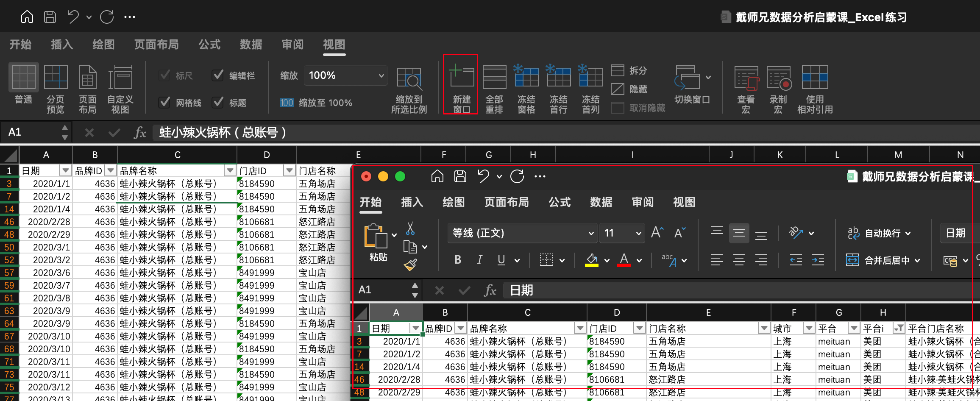This screenshot has width=980, height=401.
Task: Click the save icon in back window
Action: coord(50,17)
